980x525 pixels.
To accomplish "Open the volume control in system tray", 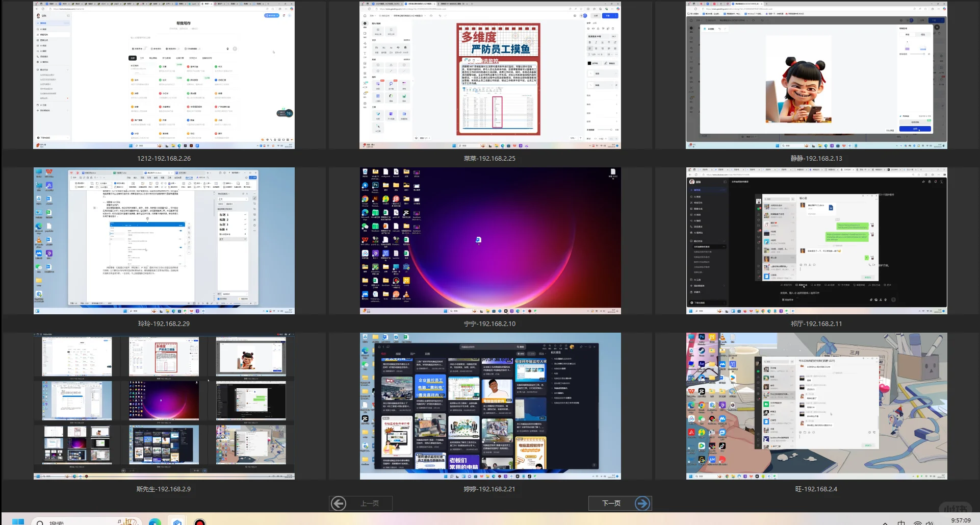I will click(930, 522).
